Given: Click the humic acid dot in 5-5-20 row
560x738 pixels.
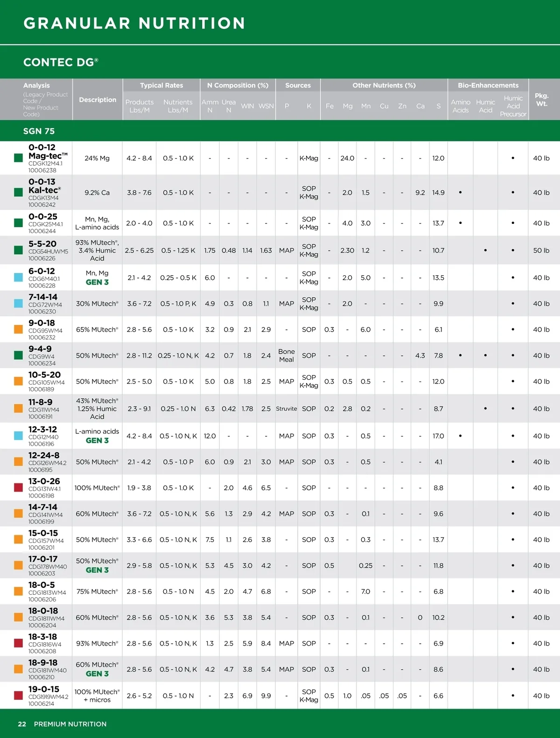Looking at the screenshot, I should 485,251.
